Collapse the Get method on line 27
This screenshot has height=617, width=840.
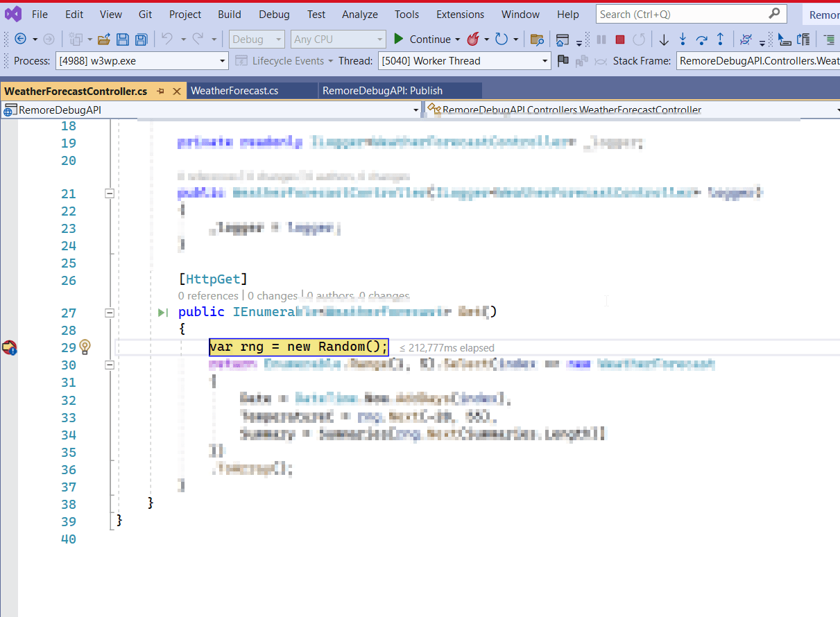coord(110,312)
